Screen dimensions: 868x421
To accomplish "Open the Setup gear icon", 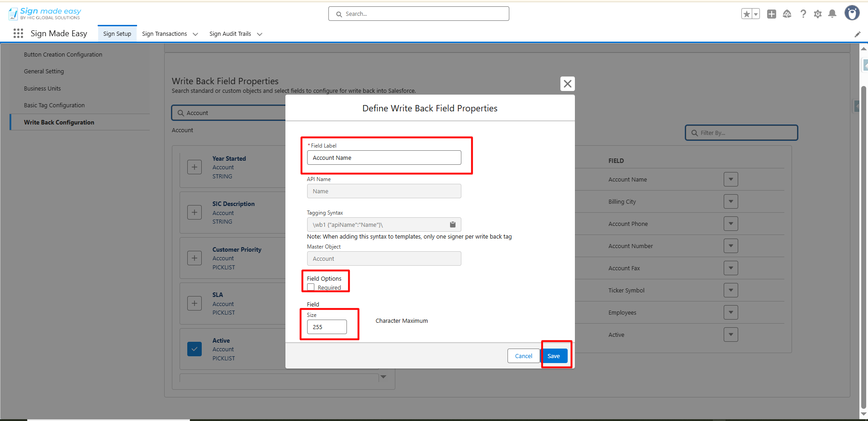I will [x=818, y=14].
